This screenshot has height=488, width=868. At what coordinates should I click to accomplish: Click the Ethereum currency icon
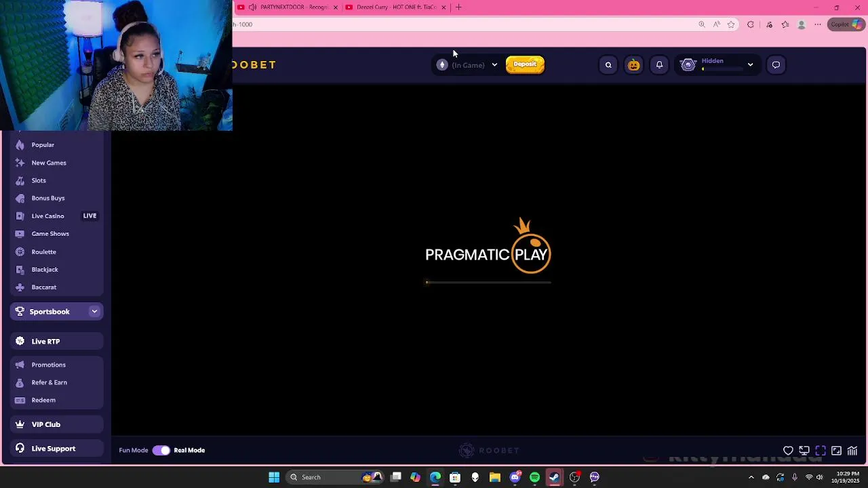[442, 65]
